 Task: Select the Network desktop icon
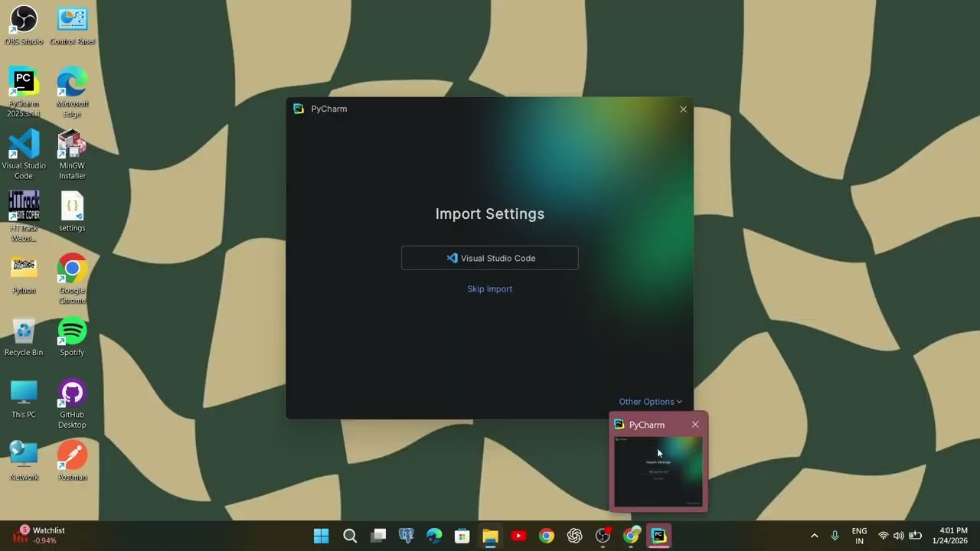[24, 460]
